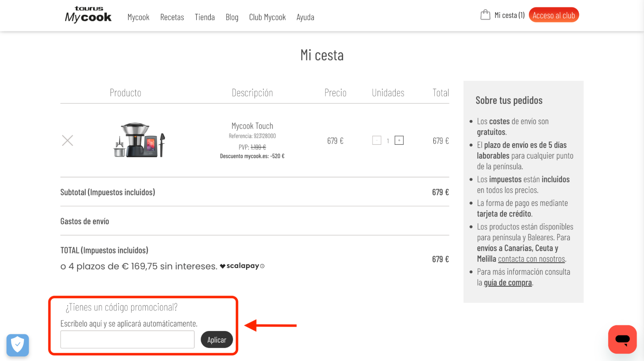Click the Mi cesta page title

click(322, 55)
